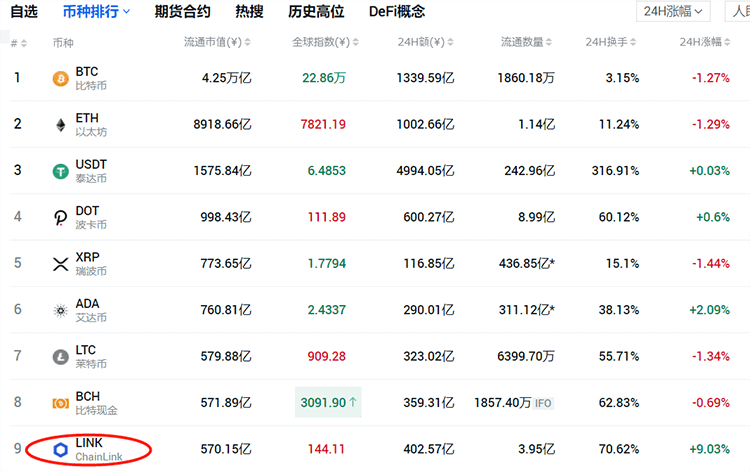Click USDT 24H volume 4994.05亿

tap(425, 171)
